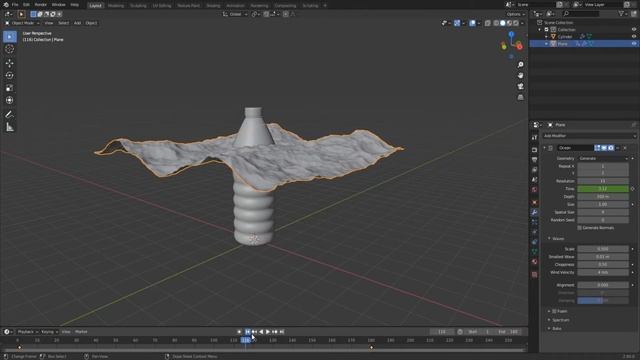Adjust the Damping slider
The height and width of the screenshot is (360, 640).
pos(603,300)
